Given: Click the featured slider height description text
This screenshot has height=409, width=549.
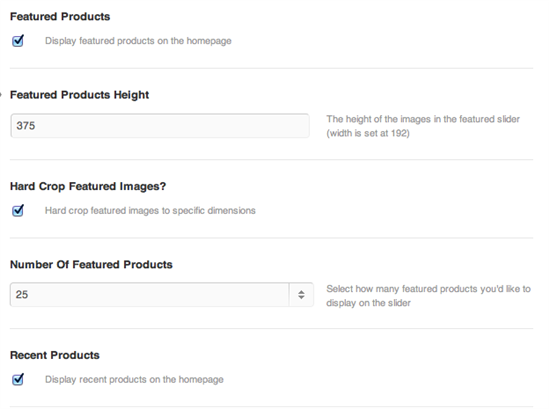Looking at the screenshot, I should coord(423,126).
